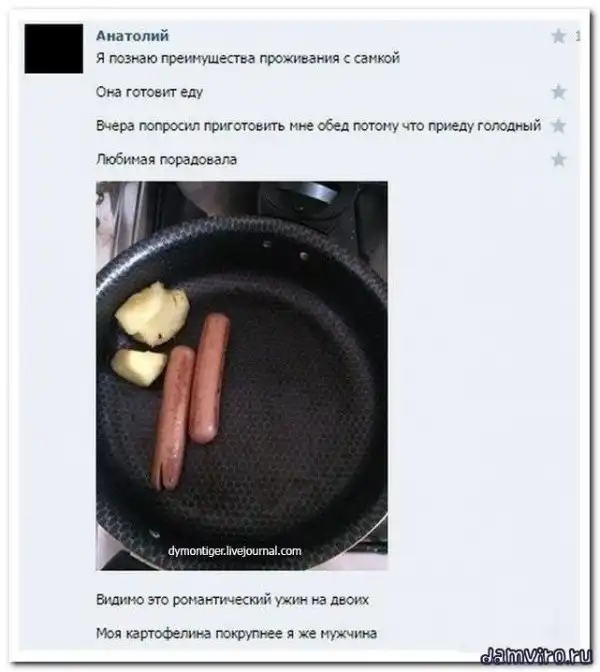Viewport: 600px width, 672px height.
Task: Click the longer sausage in the photo
Action: [173, 418]
